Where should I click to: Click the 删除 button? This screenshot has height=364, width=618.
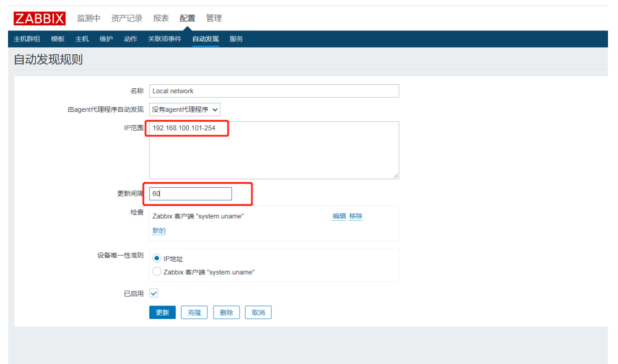226,313
